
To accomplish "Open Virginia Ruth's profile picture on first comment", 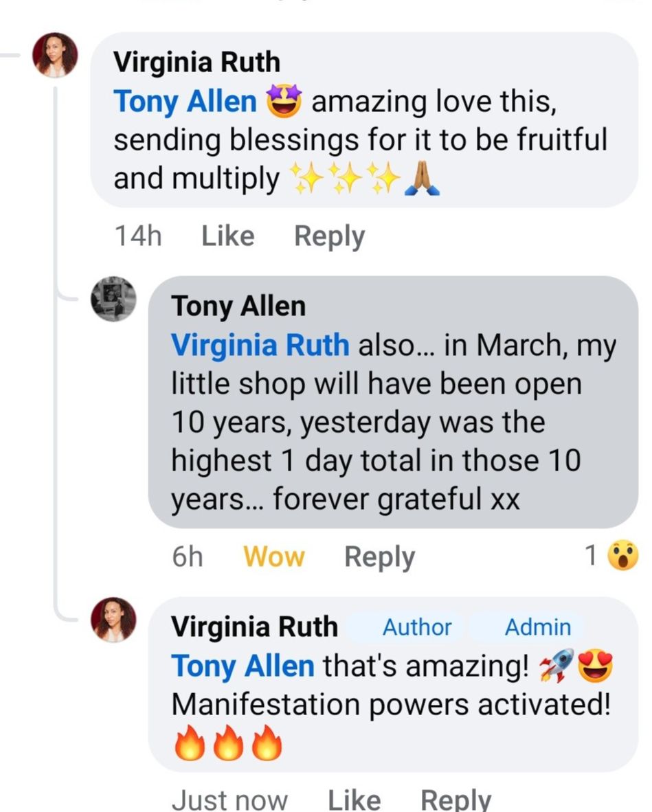I will click(55, 55).
